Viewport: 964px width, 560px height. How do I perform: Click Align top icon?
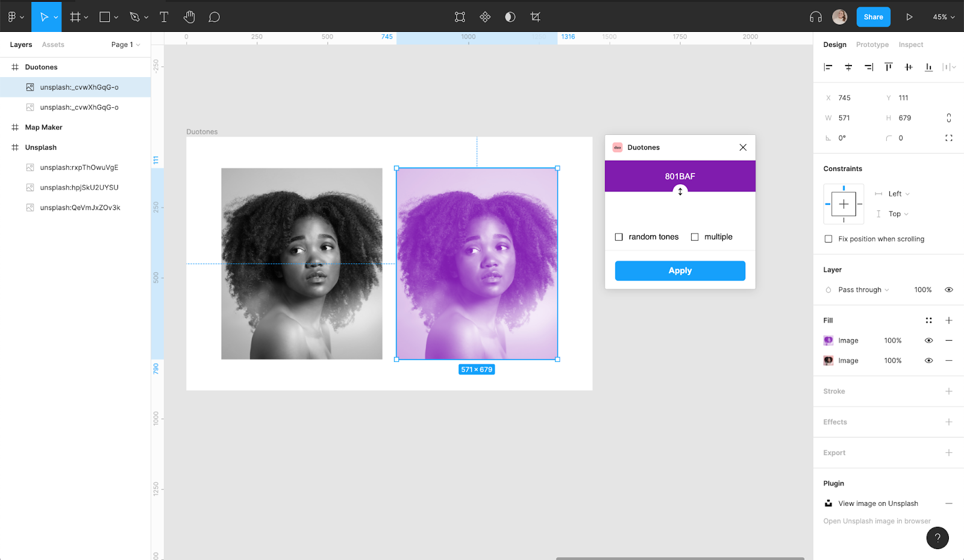(889, 67)
